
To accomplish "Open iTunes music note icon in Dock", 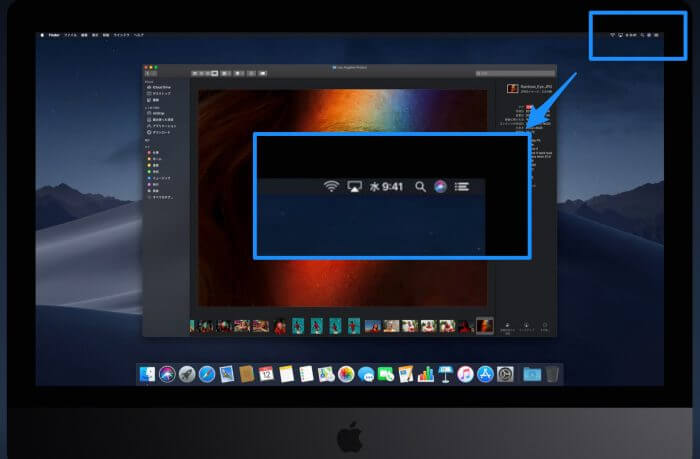I will click(465, 374).
